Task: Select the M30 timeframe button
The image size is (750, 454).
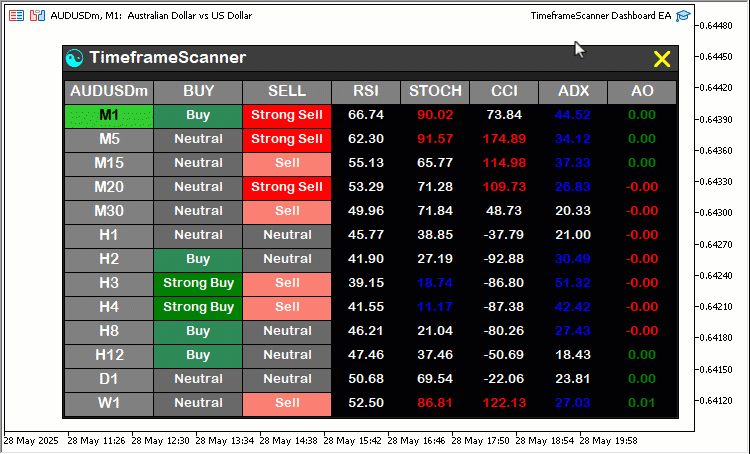Action: [x=109, y=212]
